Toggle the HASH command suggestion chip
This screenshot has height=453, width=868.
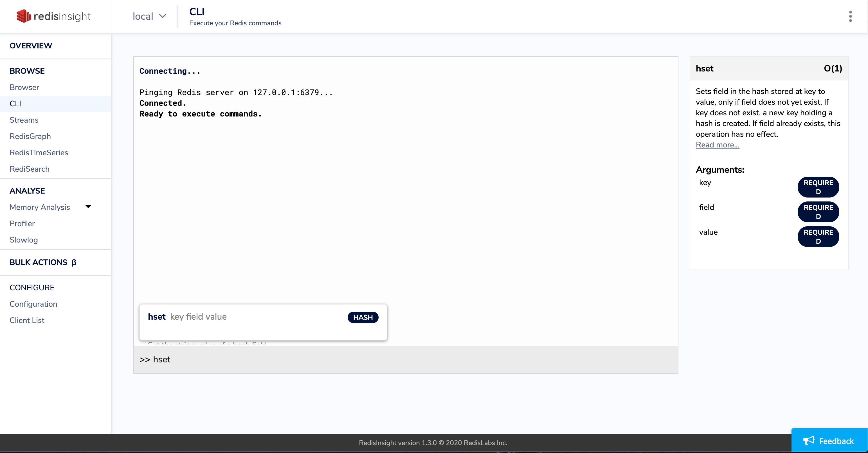coord(363,317)
